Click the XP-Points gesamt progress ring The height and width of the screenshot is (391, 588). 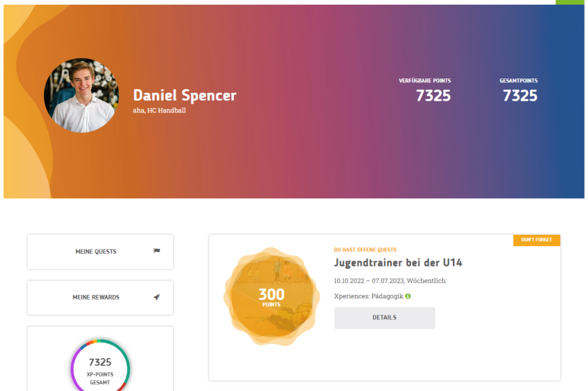[100, 366]
